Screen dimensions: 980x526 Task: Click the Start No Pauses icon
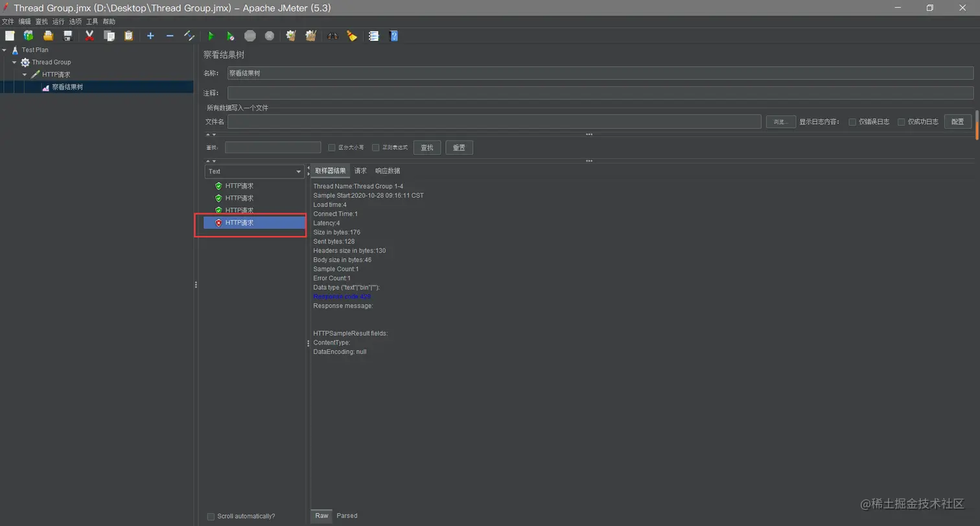tap(230, 36)
